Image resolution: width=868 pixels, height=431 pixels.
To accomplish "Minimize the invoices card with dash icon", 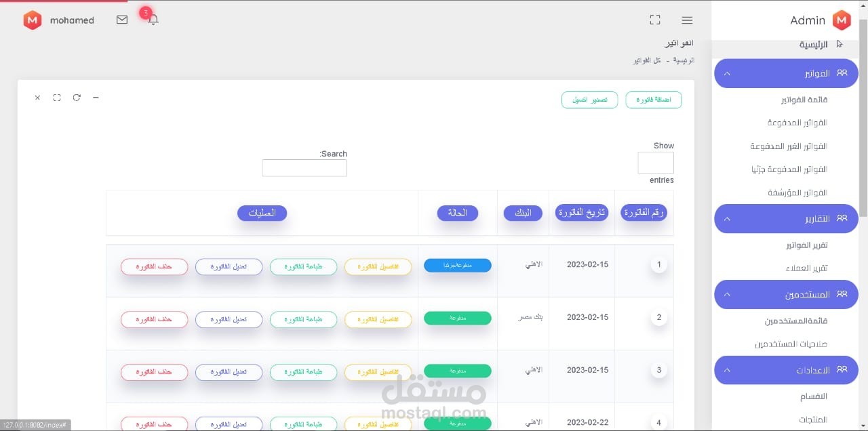I will click(x=96, y=98).
